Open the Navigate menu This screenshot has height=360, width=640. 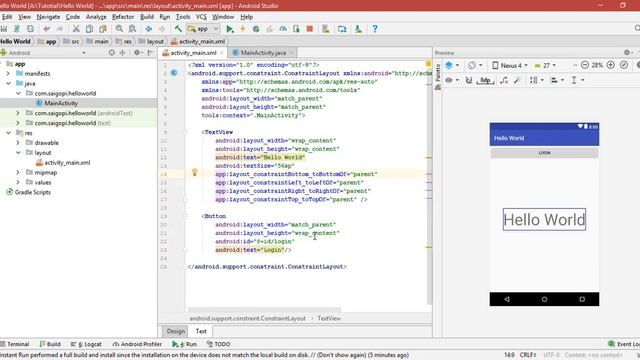(x=48, y=17)
